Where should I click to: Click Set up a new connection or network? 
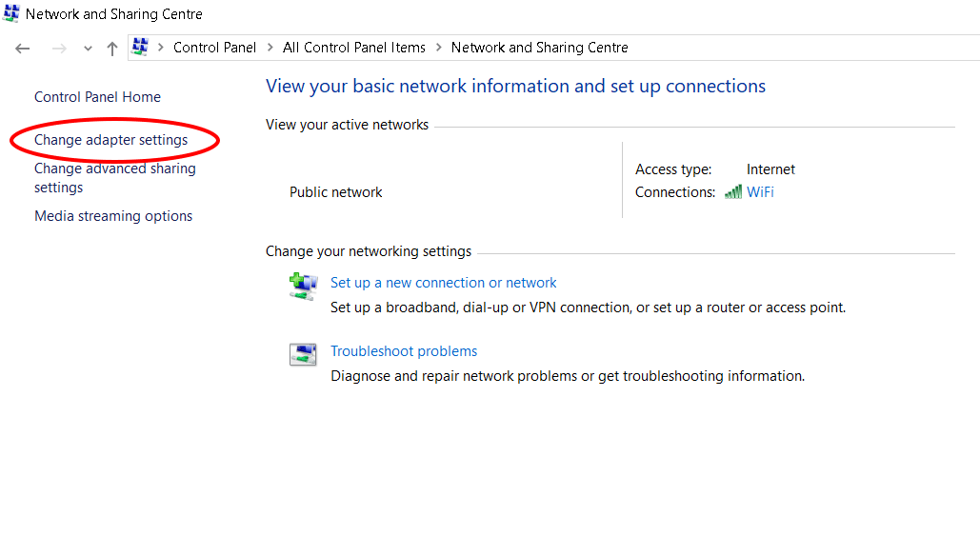443,283
